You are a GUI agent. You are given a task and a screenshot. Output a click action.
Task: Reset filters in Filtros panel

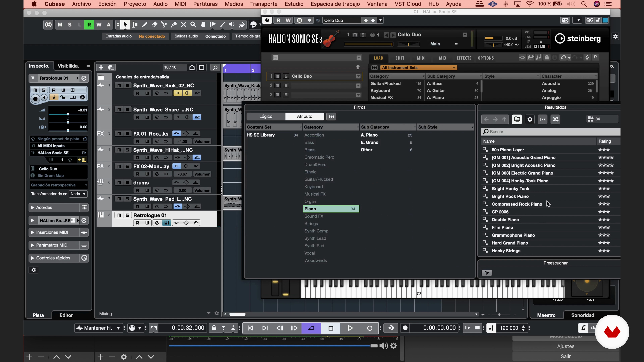[x=331, y=116]
